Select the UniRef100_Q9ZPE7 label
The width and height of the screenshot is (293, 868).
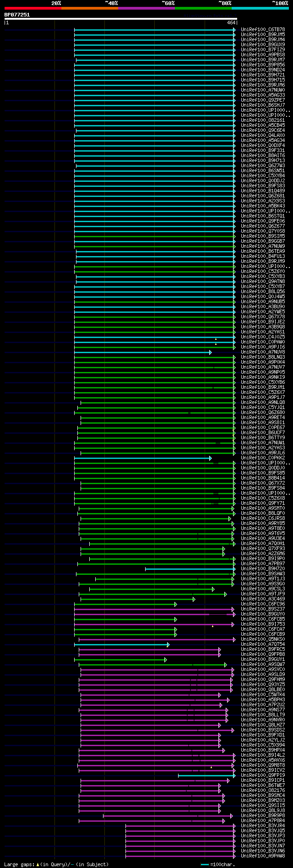(x=263, y=100)
